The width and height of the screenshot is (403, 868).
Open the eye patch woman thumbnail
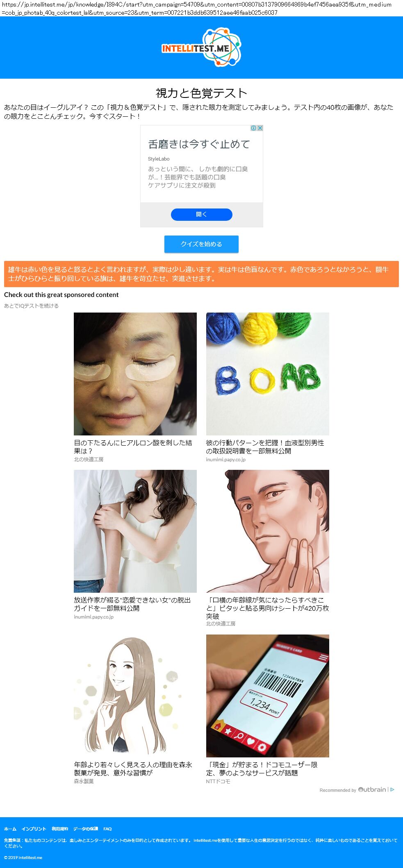[135, 374]
